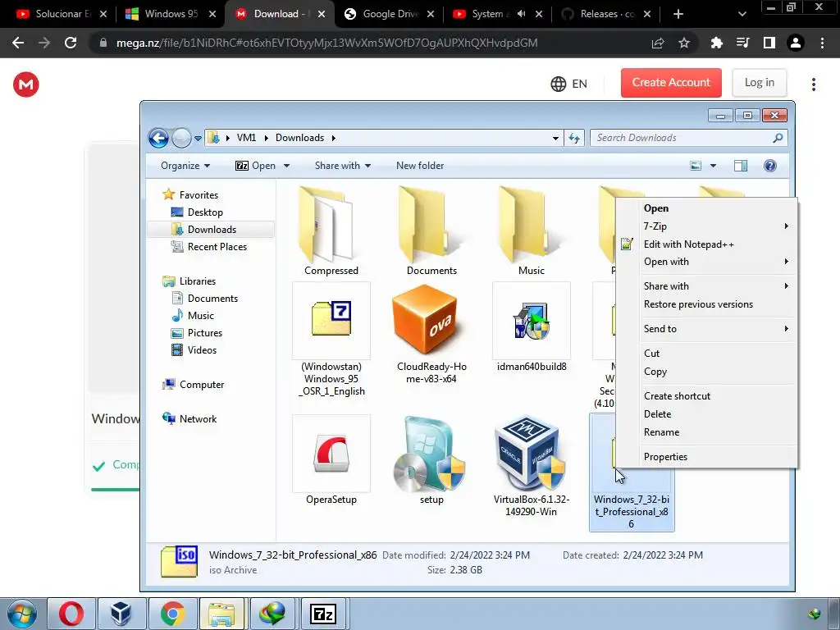Open Chrome extensions puzzle icon
The image size is (840, 630).
[716, 43]
